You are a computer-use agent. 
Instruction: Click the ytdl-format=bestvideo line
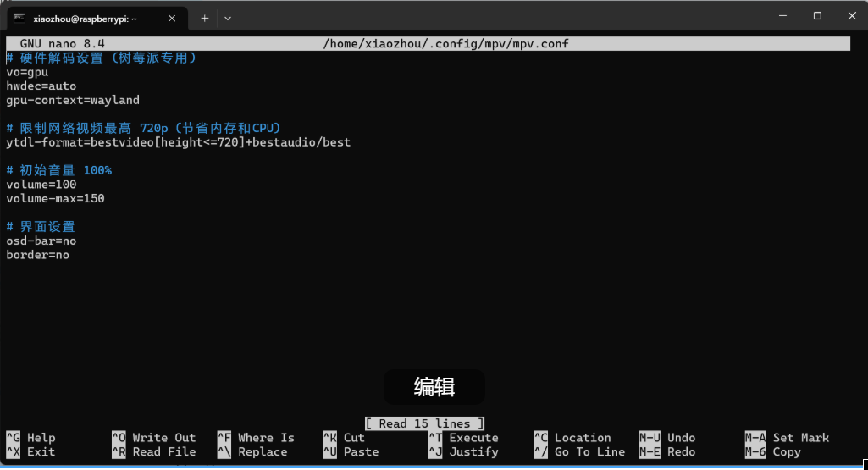pyautogui.click(x=178, y=142)
